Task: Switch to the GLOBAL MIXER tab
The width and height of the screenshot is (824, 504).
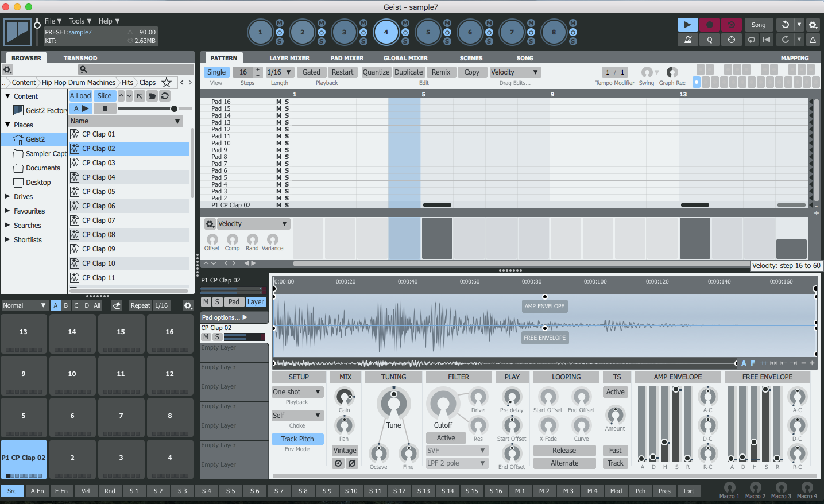Action: (405, 58)
